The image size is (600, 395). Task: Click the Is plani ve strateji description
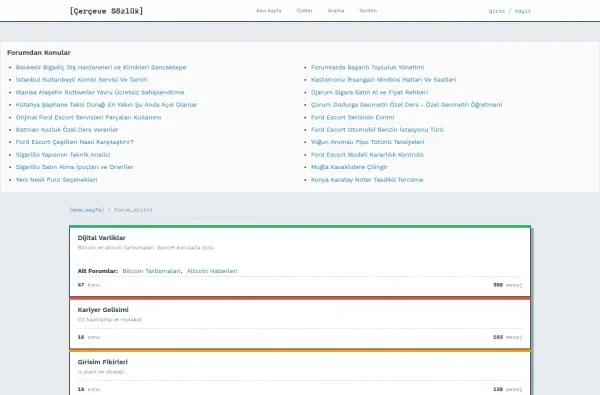click(x=101, y=372)
